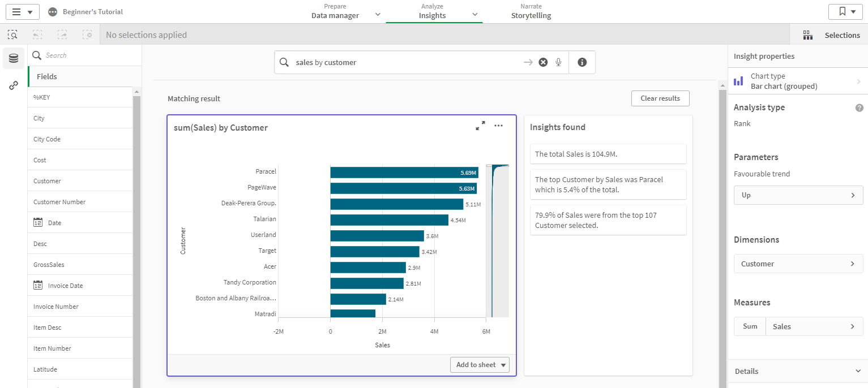Click the grid icon beside Selections

[808, 35]
